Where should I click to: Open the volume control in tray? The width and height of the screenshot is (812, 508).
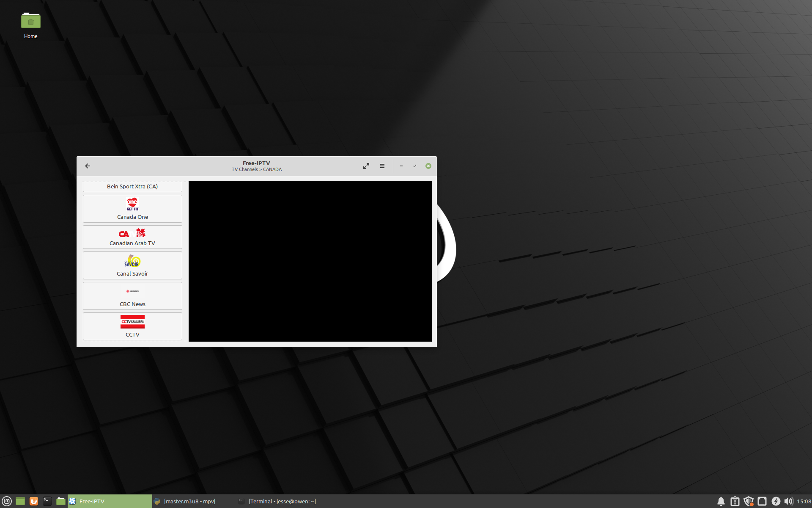coord(789,501)
